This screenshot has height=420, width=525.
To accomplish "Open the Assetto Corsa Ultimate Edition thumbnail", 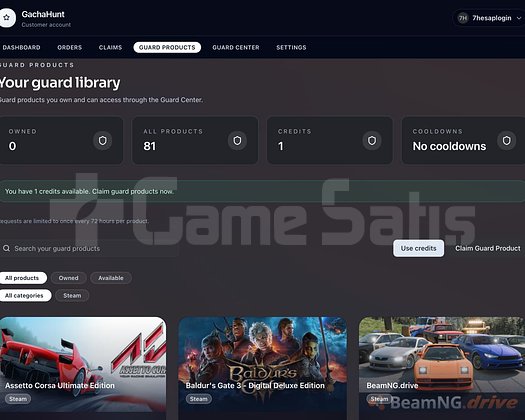I will tap(83, 364).
